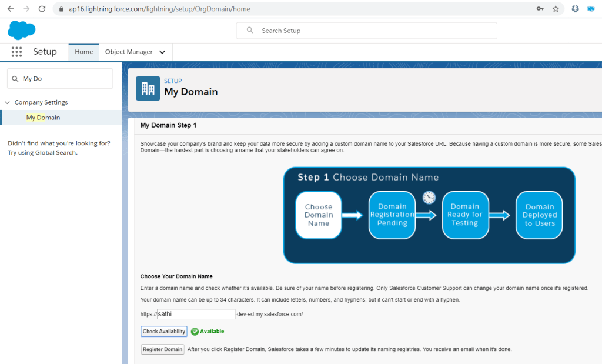The width and height of the screenshot is (602, 364).
Task: Click the Salesforce cloud logo
Action: [22, 30]
